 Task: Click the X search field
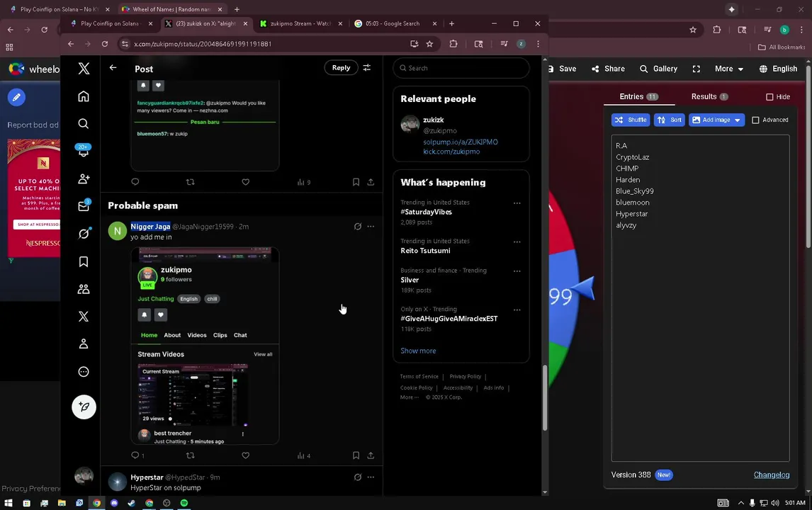tap(461, 68)
